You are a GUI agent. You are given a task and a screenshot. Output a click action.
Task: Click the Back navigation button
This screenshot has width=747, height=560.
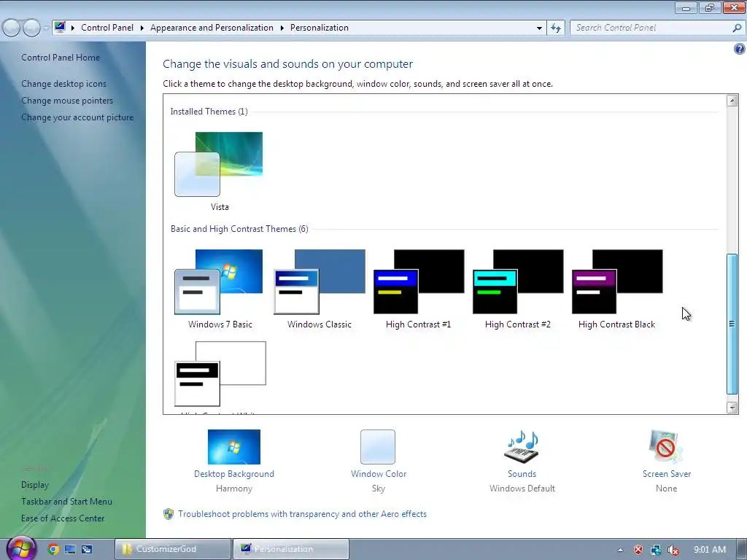[x=12, y=28]
